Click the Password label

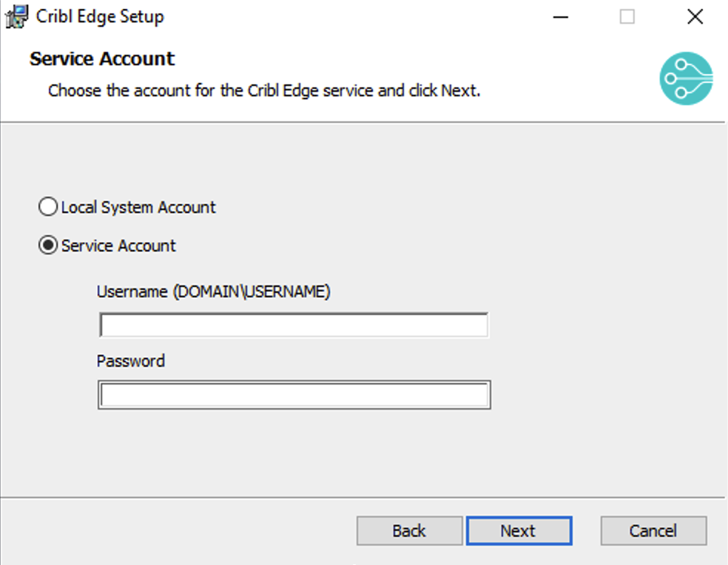[x=130, y=361]
